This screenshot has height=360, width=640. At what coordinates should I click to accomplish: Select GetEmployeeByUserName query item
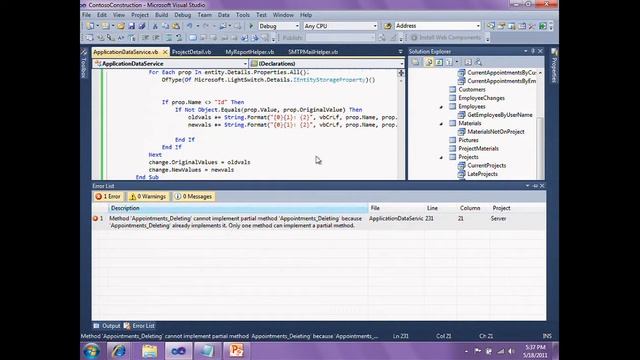point(500,115)
